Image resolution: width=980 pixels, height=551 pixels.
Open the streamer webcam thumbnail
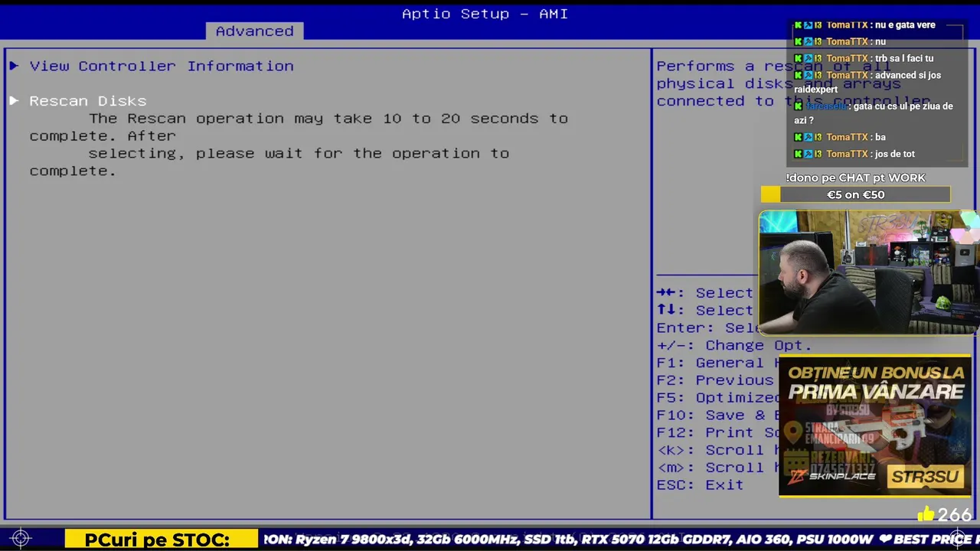point(868,273)
